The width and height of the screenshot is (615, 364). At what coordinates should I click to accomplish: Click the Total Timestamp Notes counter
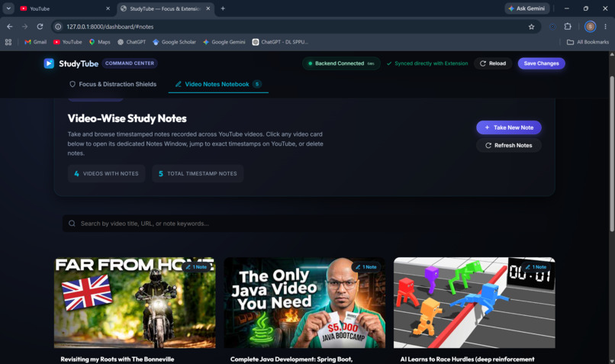click(198, 173)
